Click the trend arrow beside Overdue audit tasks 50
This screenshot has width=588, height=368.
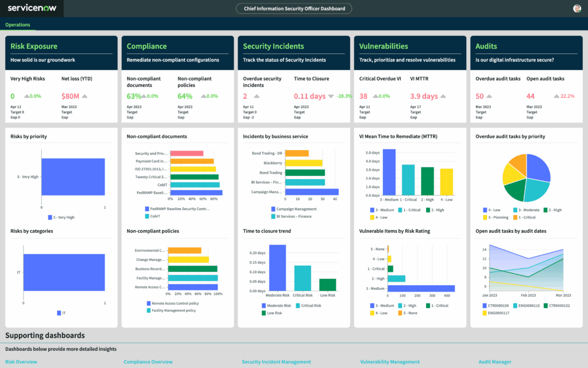coord(489,97)
